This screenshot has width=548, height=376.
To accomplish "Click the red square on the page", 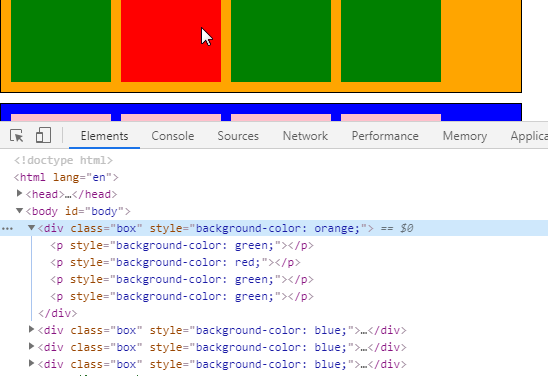I will 171,41.
